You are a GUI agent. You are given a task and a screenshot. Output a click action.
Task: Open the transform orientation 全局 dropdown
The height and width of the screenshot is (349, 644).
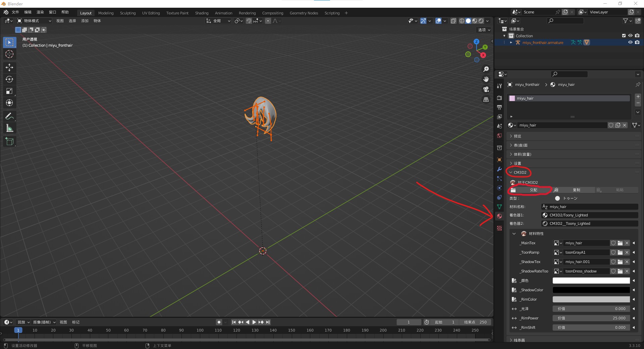tap(218, 21)
